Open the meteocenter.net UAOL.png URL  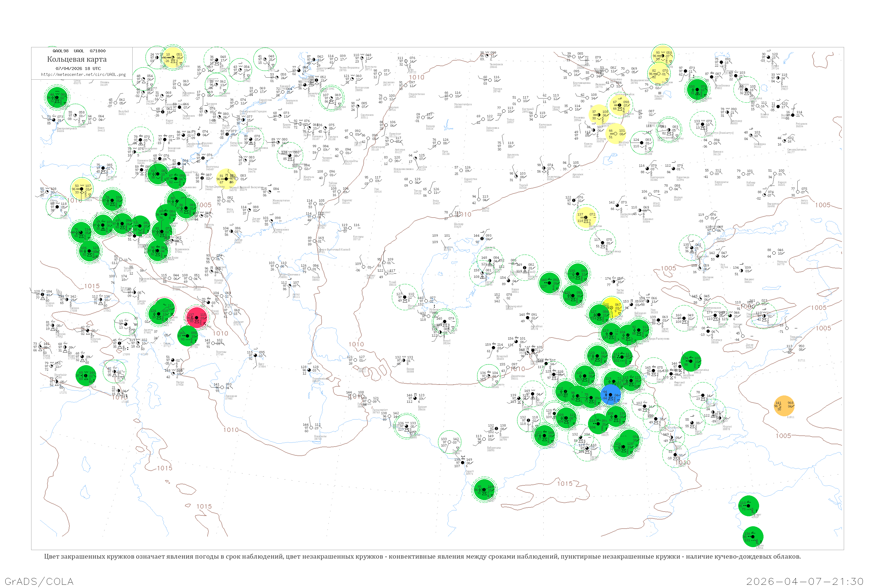[83, 75]
